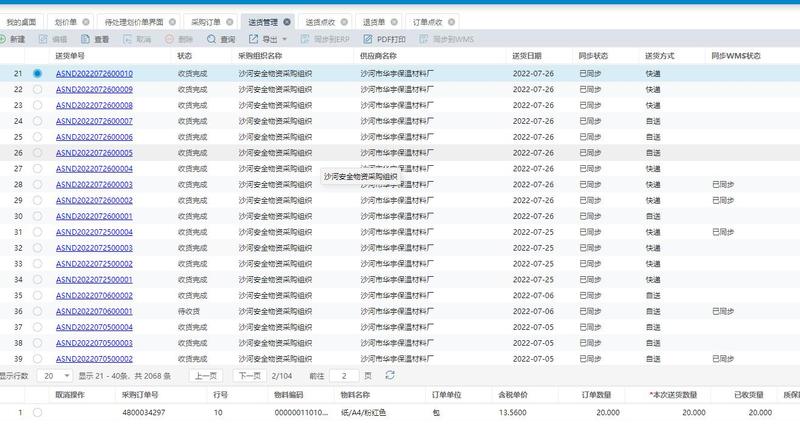The width and height of the screenshot is (800, 428).
Task: Select radio for order 4800034297 detail row
Action: point(37,412)
